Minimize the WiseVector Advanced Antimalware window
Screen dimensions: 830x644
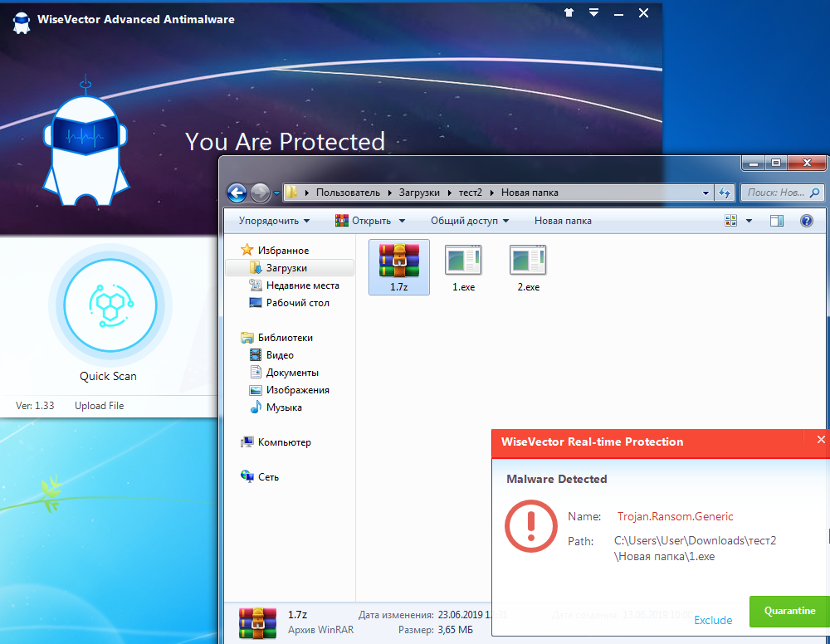(x=618, y=13)
